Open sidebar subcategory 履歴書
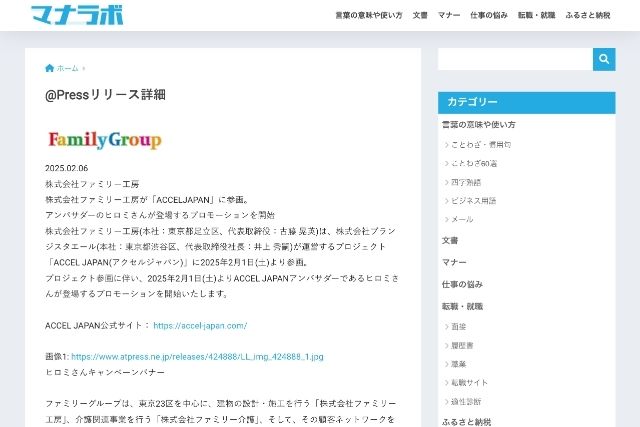The width and height of the screenshot is (640, 427). pos(462,345)
